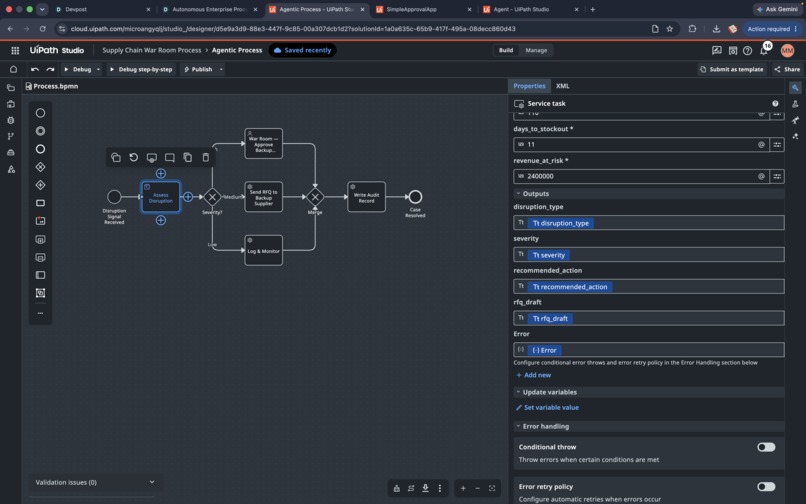Open days_to_stockout field options menu
806x504 pixels.
pyautogui.click(x=777, y=145)
